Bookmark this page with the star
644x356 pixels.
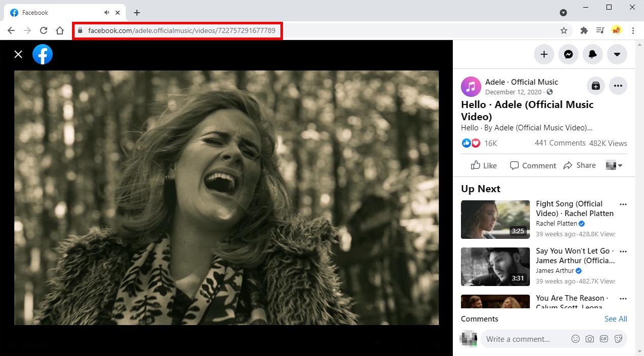564,30
